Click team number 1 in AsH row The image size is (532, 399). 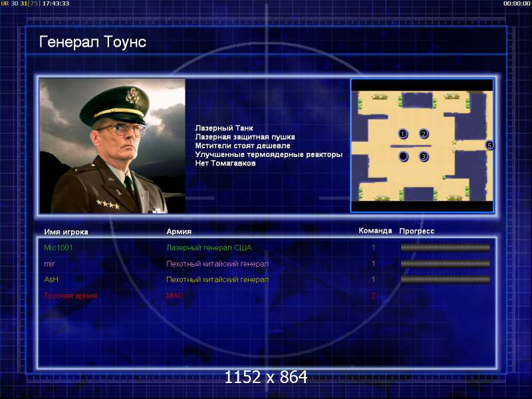(x=374, y=279)
